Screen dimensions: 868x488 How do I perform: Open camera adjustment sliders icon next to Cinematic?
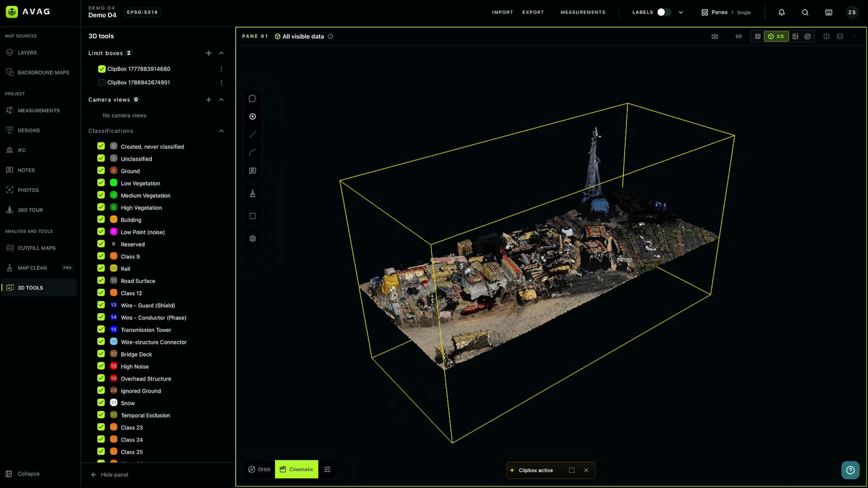[327, 469]
